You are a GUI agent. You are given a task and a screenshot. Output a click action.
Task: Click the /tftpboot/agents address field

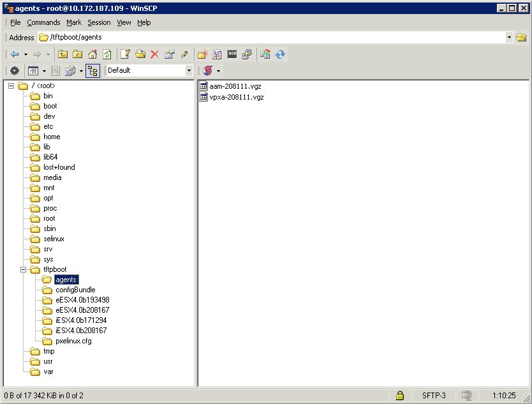coord(272,37)
